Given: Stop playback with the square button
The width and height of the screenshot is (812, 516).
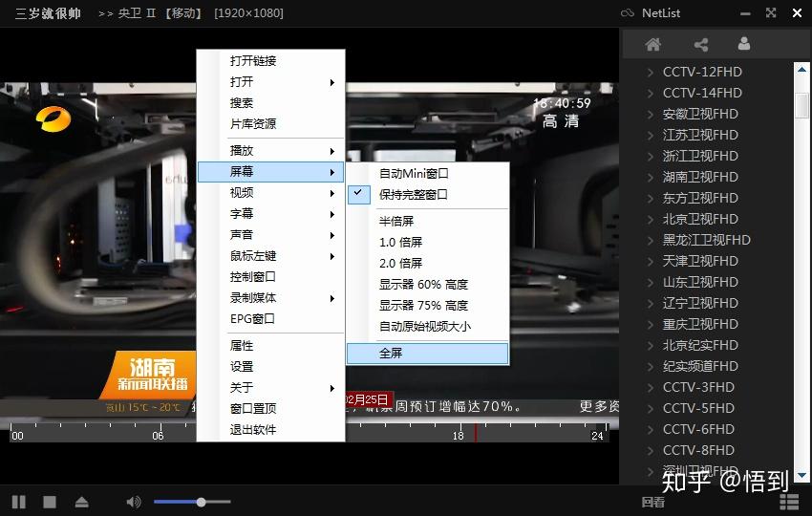Looking at the screenshot, I should tap(50, 502).
